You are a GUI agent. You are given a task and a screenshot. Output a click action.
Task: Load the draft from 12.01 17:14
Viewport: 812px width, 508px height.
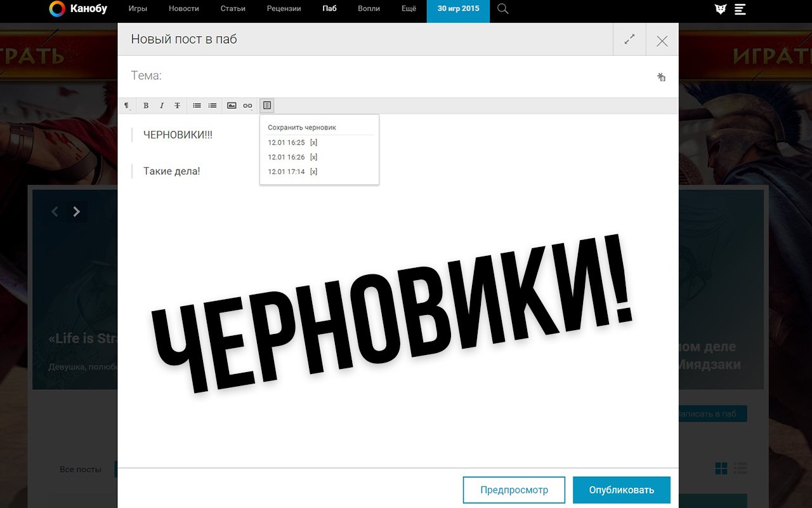[x=286, y=172]
